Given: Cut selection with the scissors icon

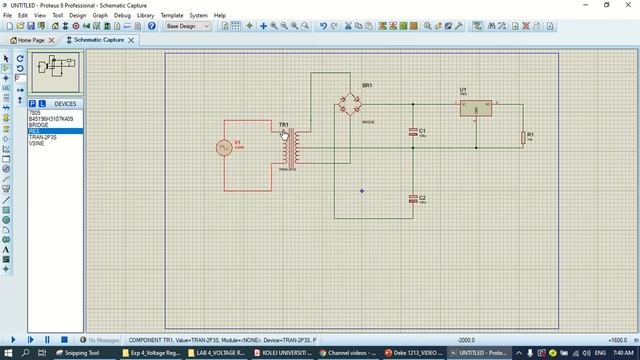Looking at the screenshot, I should point(348,26).
